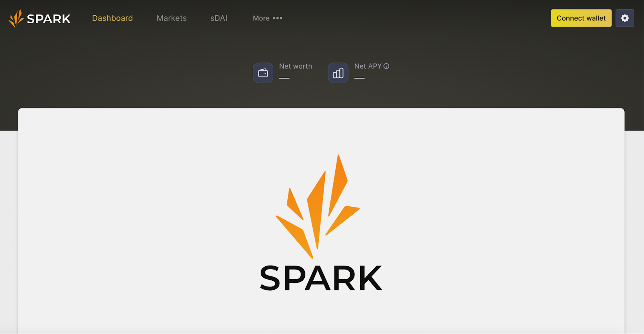644x334 pixels.
Task: Switch to the sDAI tab
Action: pyautogui.click(x=219, y=18)
